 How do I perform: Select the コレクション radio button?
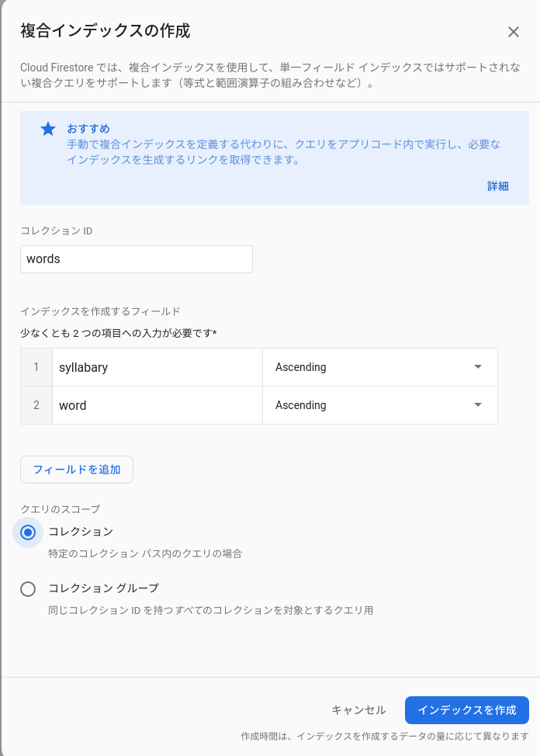pyautogui.click(x=28, y=532)
